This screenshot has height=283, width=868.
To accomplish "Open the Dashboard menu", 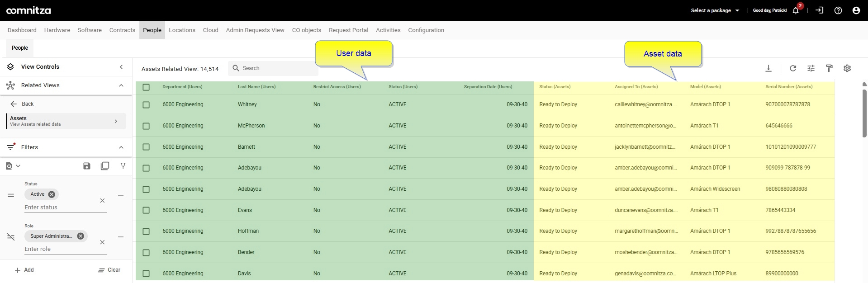I will (22, 30).
